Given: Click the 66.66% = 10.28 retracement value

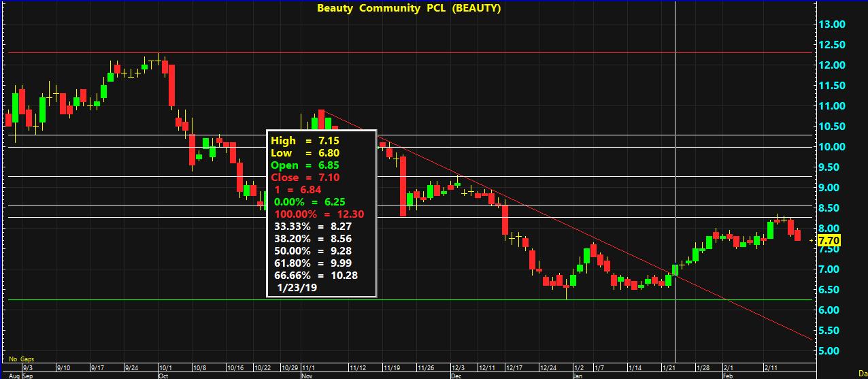Looking at the screenshot, I should click(x=315, y=276).
